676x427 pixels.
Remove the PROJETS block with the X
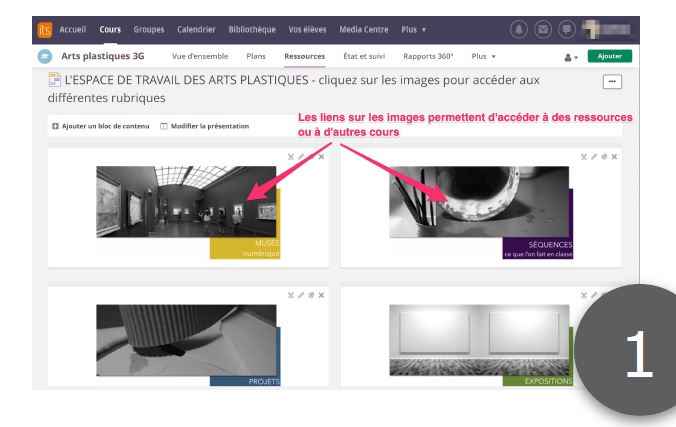pyautogui.click(x=321, y=295)
